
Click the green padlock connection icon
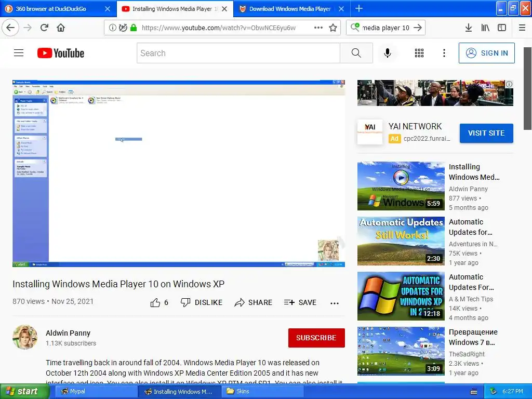tap(134, 28)
